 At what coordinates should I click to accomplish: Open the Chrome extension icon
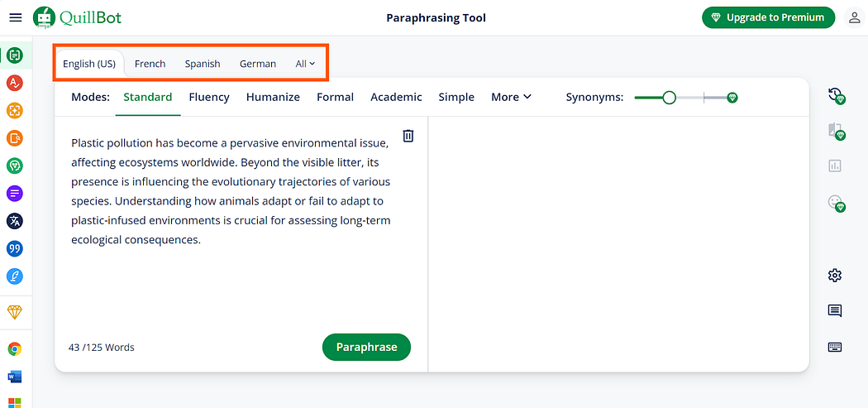[15, 349]
